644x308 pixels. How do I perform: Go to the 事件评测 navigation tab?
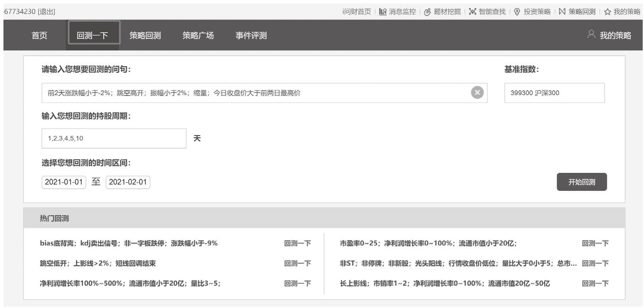[x=251, y=35]
